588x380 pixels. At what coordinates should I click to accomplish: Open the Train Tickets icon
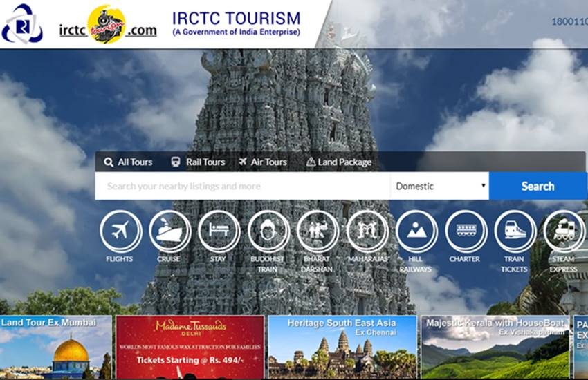515,231
